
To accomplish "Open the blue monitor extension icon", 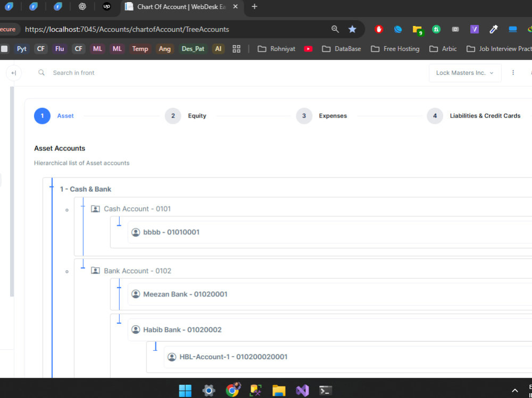I will click(513, 29).
